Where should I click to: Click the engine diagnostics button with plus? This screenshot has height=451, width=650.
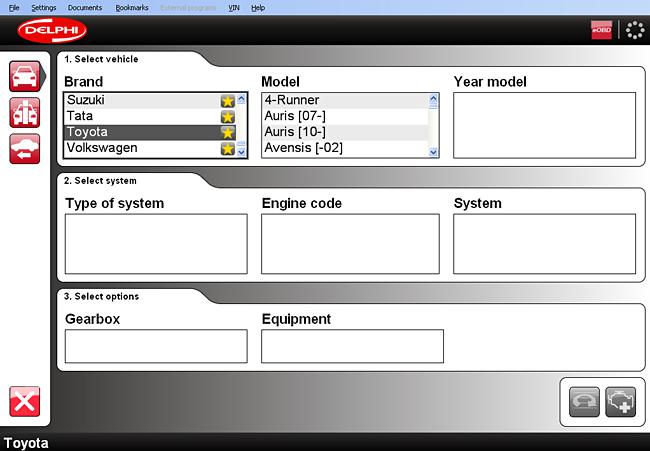pos(621,402)
